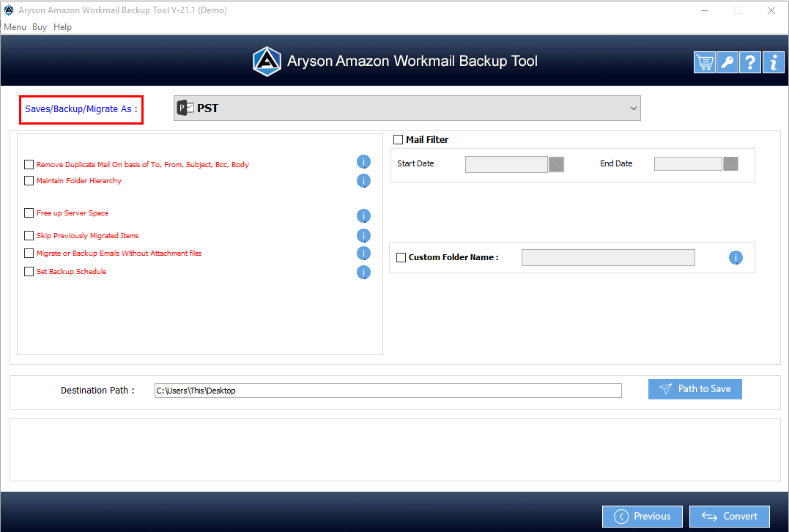
Task: Go back with Previous button
Action: 642,517
